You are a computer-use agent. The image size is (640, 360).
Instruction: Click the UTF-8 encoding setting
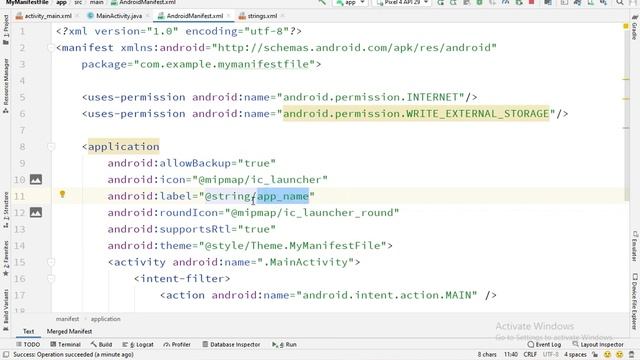[550, 354]
